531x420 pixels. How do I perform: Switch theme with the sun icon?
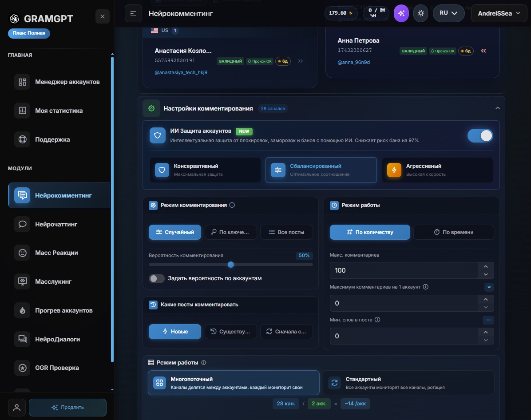[421, 14]
